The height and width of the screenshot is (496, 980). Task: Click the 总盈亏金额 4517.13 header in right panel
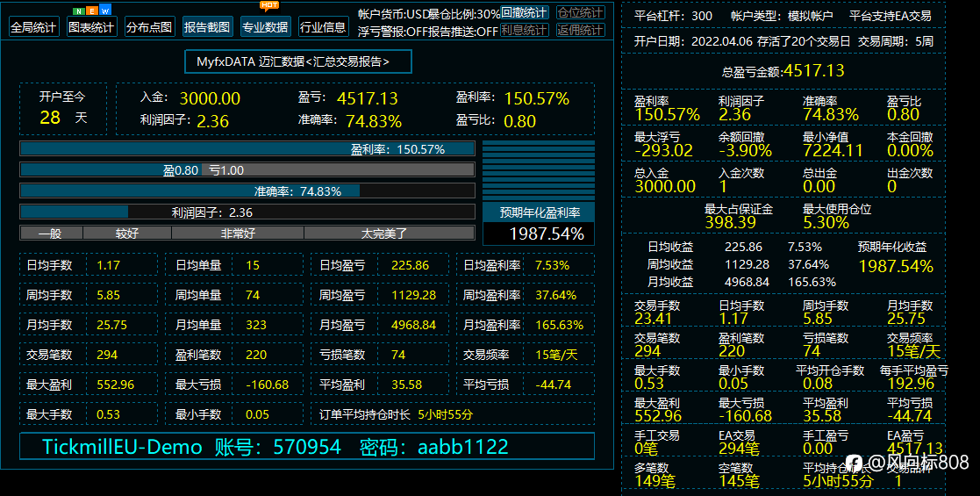783,71
